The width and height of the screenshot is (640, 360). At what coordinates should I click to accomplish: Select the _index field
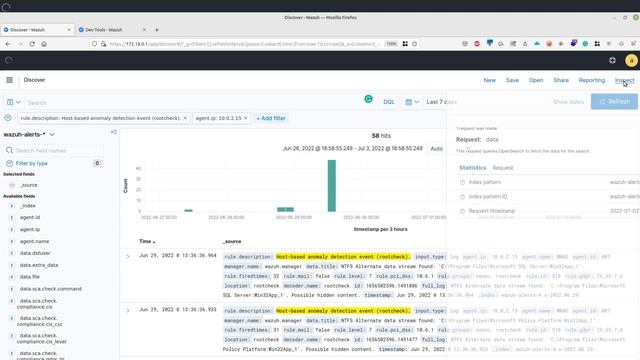tap(28, 206)
